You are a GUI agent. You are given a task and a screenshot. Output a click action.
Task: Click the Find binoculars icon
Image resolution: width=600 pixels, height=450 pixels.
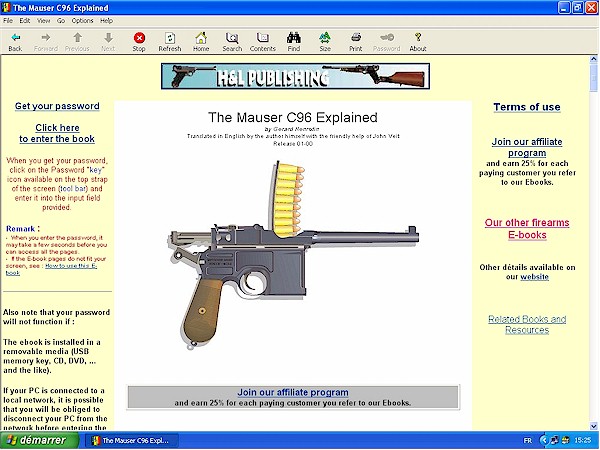pyautogui.click(x=293, y=38)
